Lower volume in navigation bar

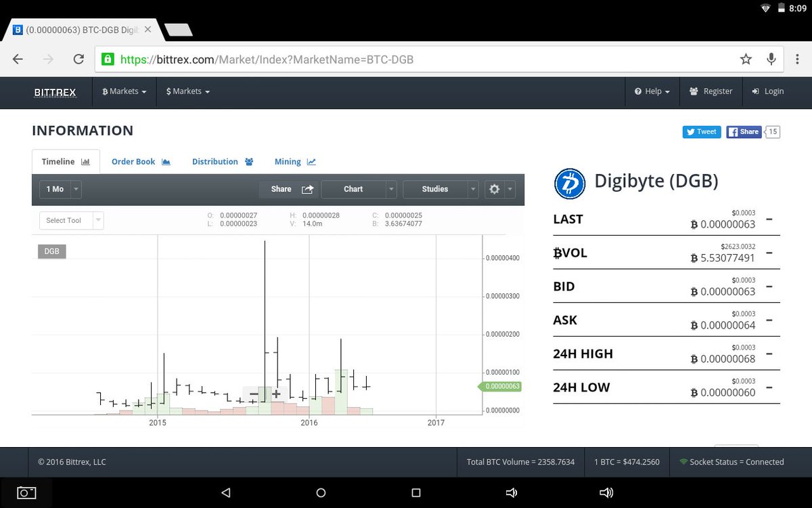point(512,492)
